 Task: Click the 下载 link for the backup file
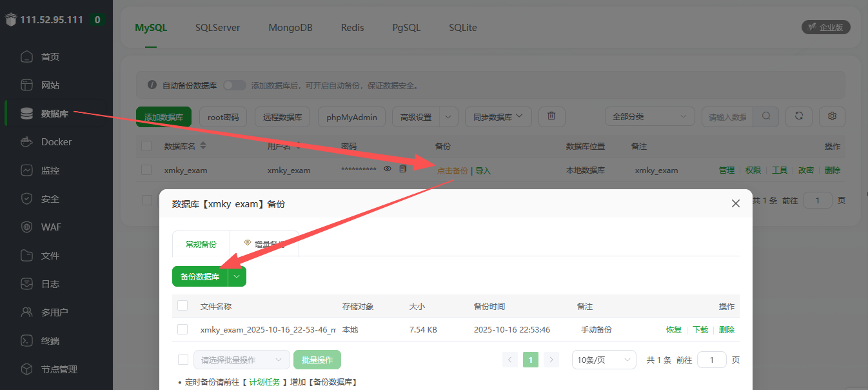[x=700, y=329]
